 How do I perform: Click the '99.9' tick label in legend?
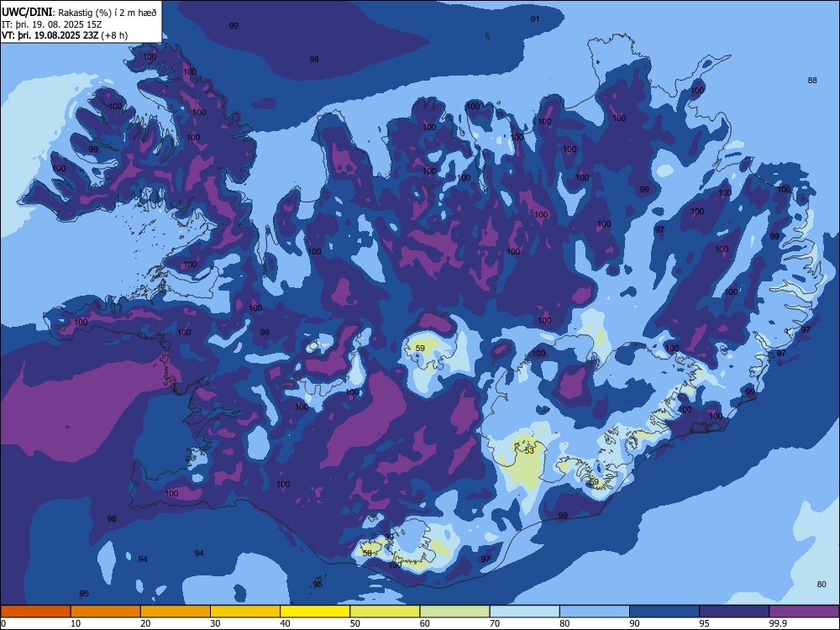tap(777, 623)
